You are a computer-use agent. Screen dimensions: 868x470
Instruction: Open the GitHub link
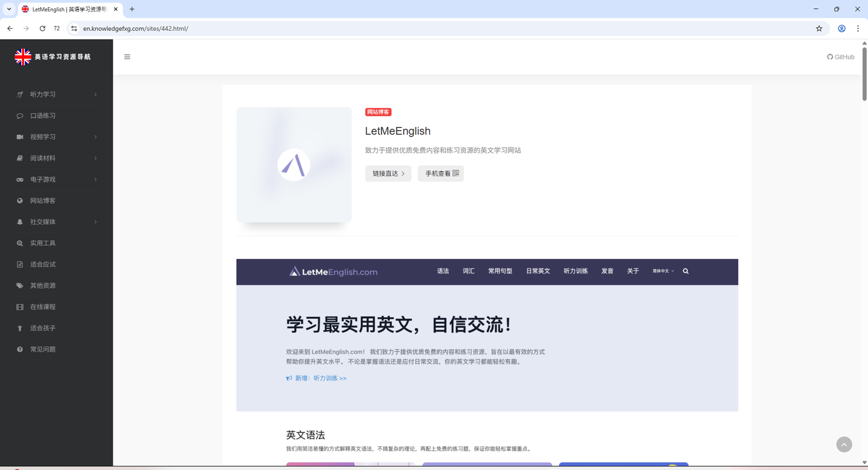(x=841, y=57)
